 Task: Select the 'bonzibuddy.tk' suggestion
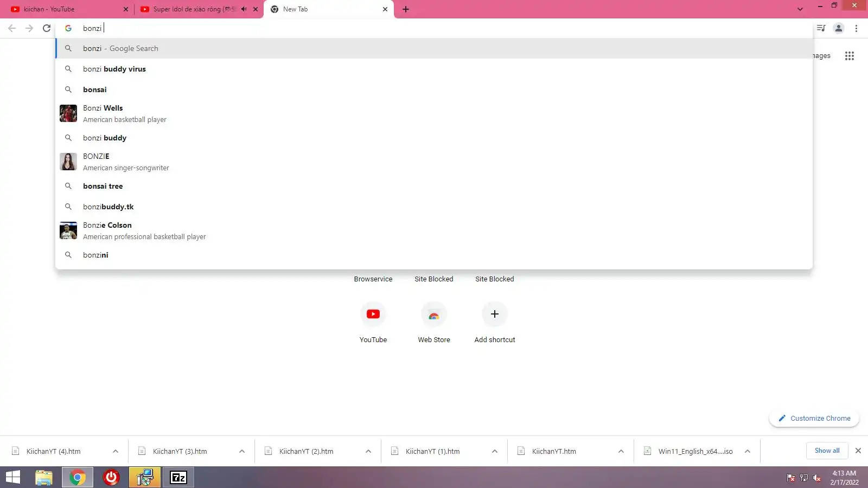point(434,207)
